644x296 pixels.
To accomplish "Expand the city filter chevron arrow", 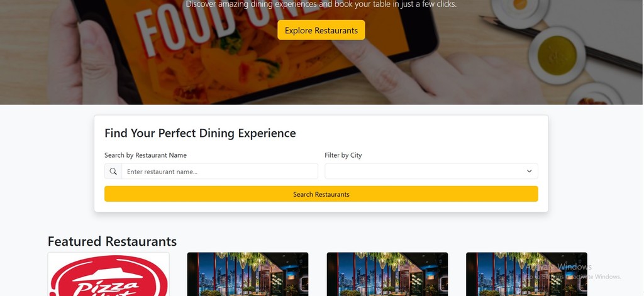I will (x=529, y=172).
